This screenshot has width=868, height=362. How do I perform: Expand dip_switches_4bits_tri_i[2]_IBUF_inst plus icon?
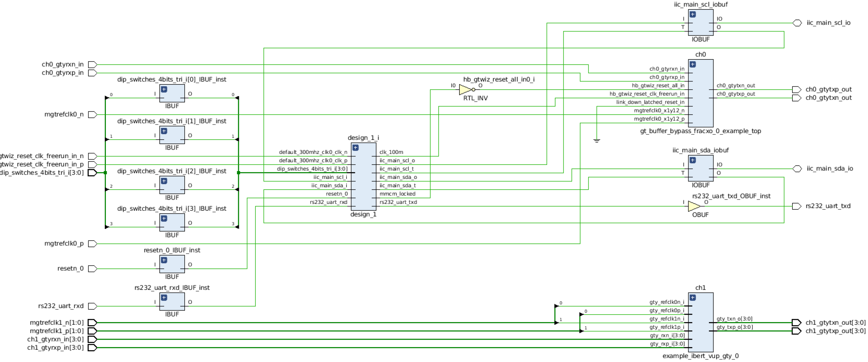click(164, 181)
